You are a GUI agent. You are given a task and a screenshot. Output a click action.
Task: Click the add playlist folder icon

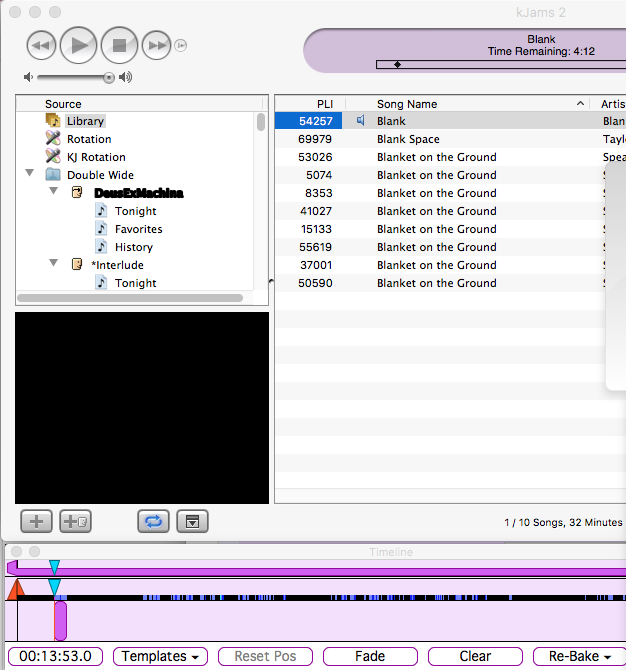[75, 521]
